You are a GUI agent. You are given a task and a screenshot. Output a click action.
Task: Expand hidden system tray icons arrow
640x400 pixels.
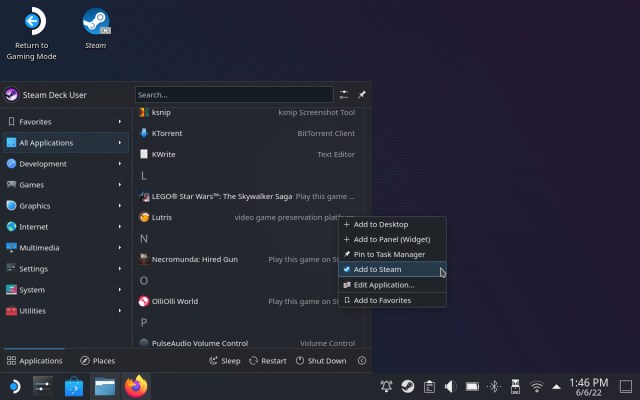tap(556, 387)
